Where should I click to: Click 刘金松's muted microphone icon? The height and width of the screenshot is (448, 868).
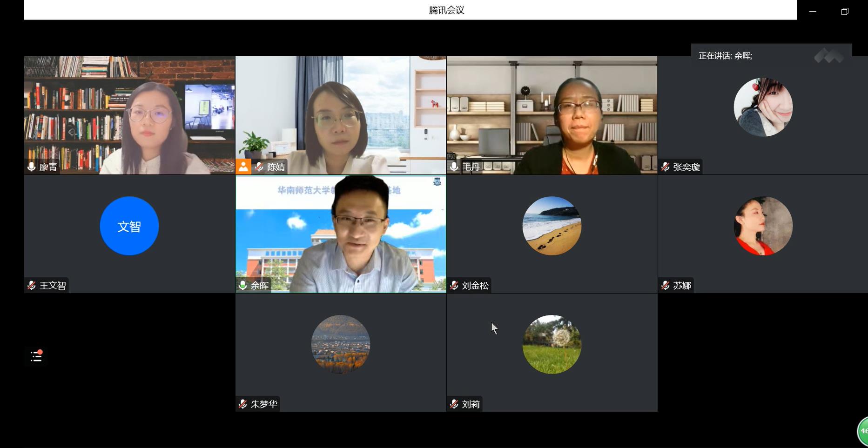[x=454, y=285]
